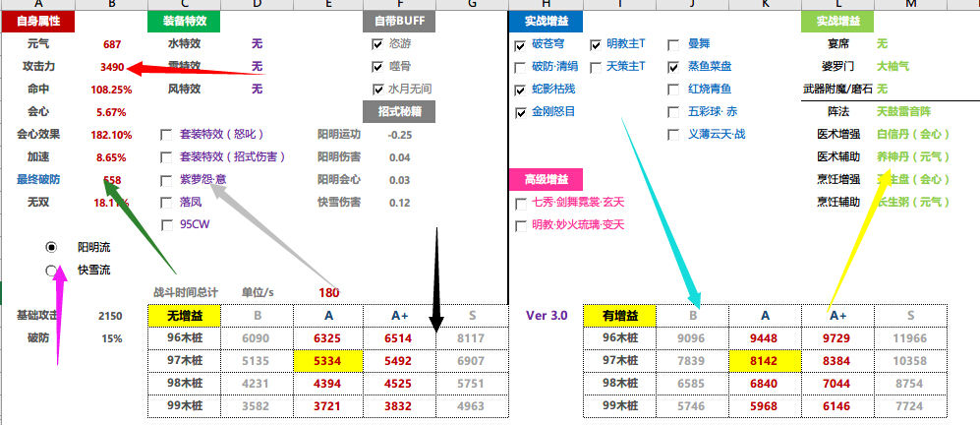Click the gray 招式秘籍 header label
This screenshot has height=425, width=980.
pyautogui.click(x=399, y=112)
